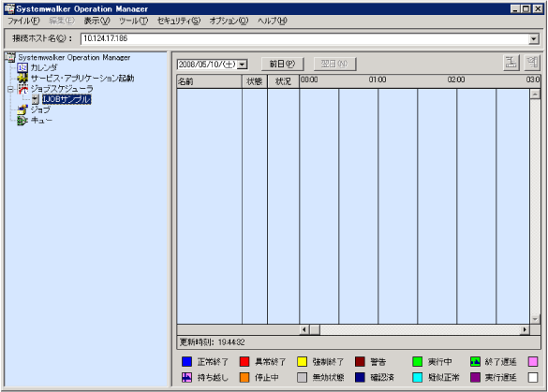548x392 pixels.
Task: Open the 表示(V) menu
Action: coord(96,21)
